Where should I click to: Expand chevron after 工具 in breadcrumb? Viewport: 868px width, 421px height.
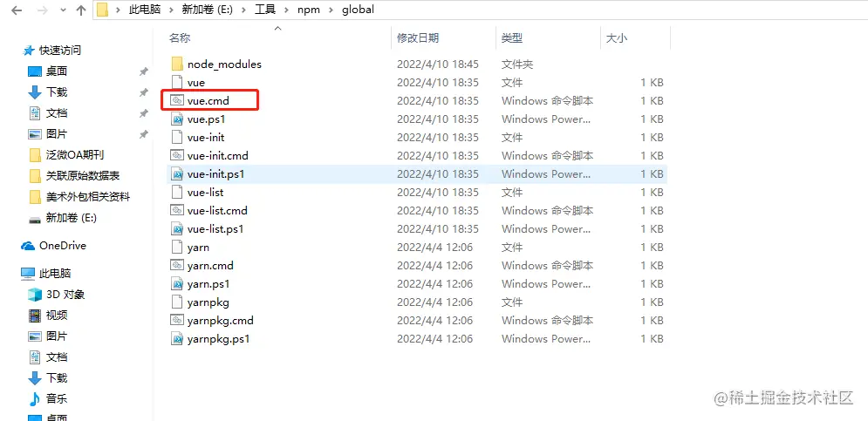286,10
